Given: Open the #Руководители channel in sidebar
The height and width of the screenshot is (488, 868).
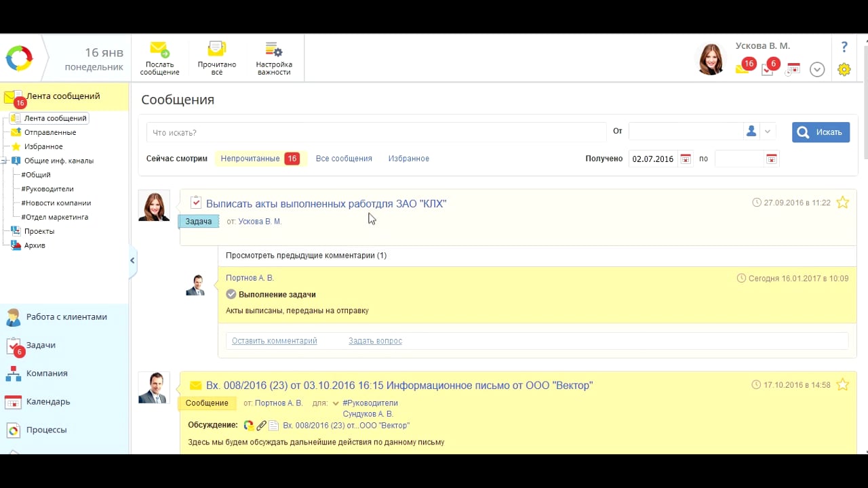Looking at the screenshot, I should coord(47,189).
